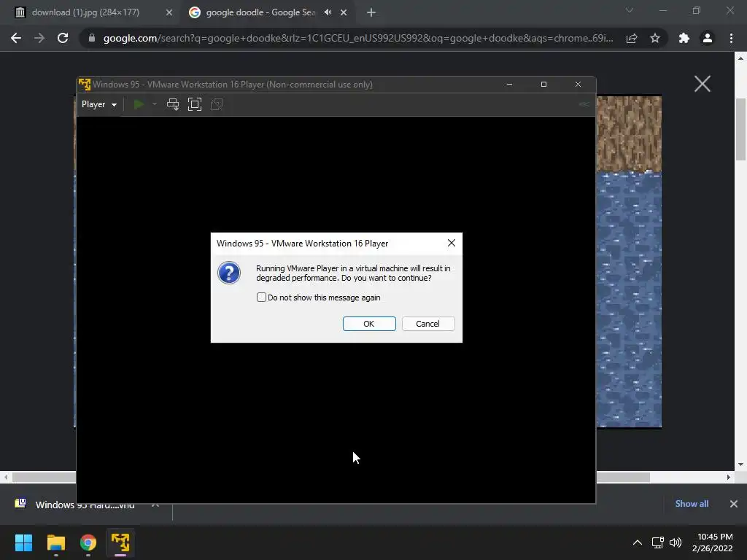Click the vertical scrollbar down arrow
747x560 pixels.
pos(741,464)
